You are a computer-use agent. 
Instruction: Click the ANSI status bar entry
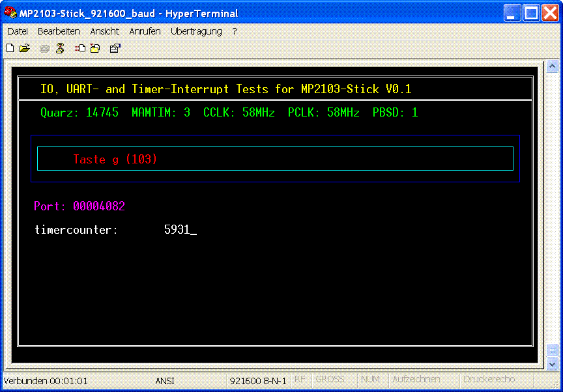coord(165,381)
